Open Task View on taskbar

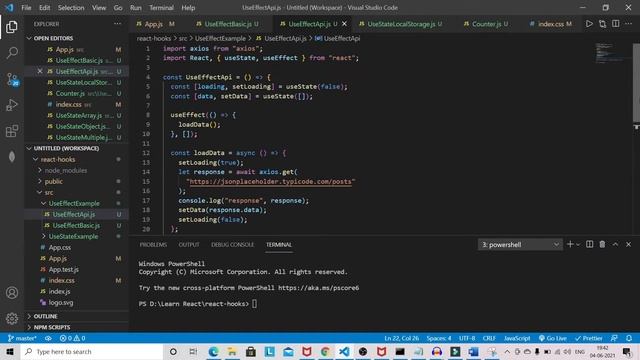click(x=193, y=351)
